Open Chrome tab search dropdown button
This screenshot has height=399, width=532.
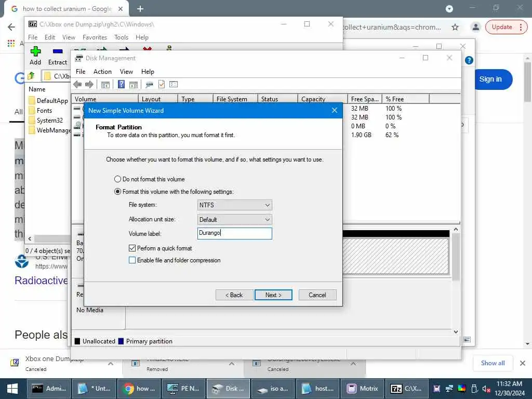449,8
